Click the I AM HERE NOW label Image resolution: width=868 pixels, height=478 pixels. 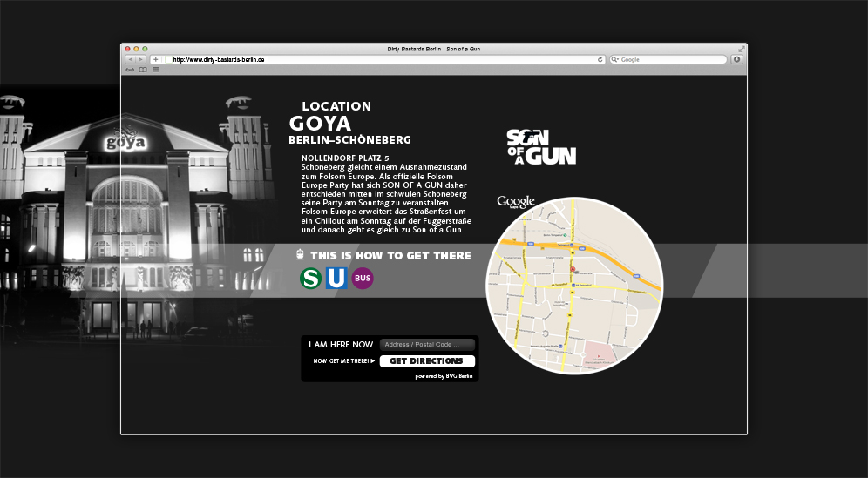[341, 344]
